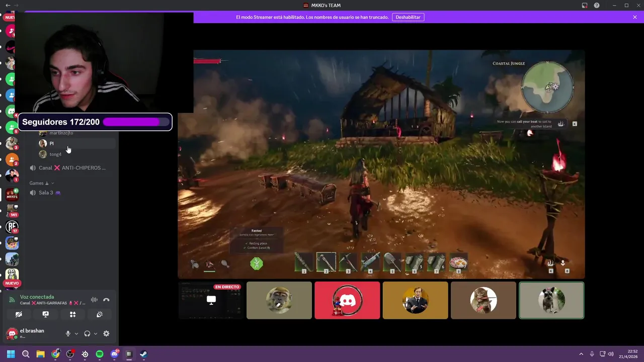Open the EN DIRECTO stream thumbnail
644x362 pixels.
pyautogui.click(x=211, y=300)
